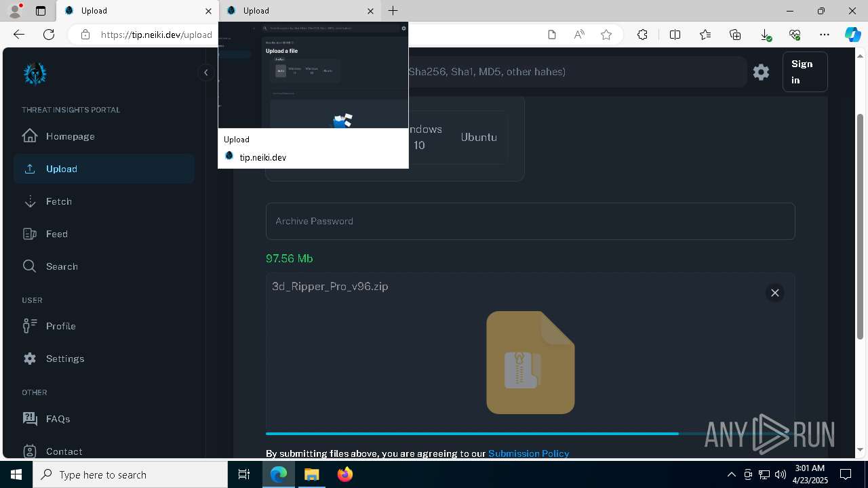Toggle Split screen icon

[x=675, y=35]
